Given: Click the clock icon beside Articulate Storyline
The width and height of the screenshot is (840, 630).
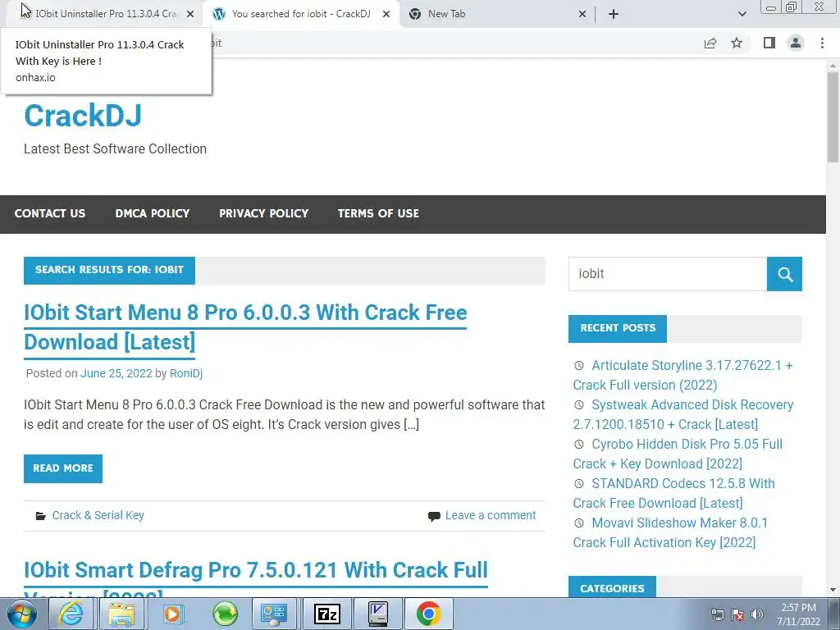Looking at the screenshot, I should (x=579, y=365).
